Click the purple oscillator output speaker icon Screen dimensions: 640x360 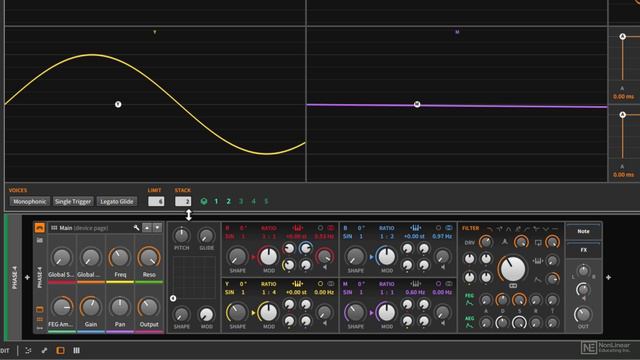pyautogui.click(x=443, y=323)
